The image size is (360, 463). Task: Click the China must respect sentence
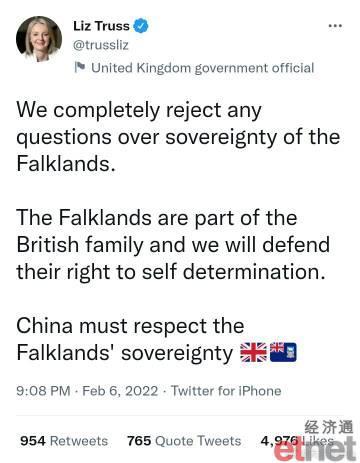point(156,339)
